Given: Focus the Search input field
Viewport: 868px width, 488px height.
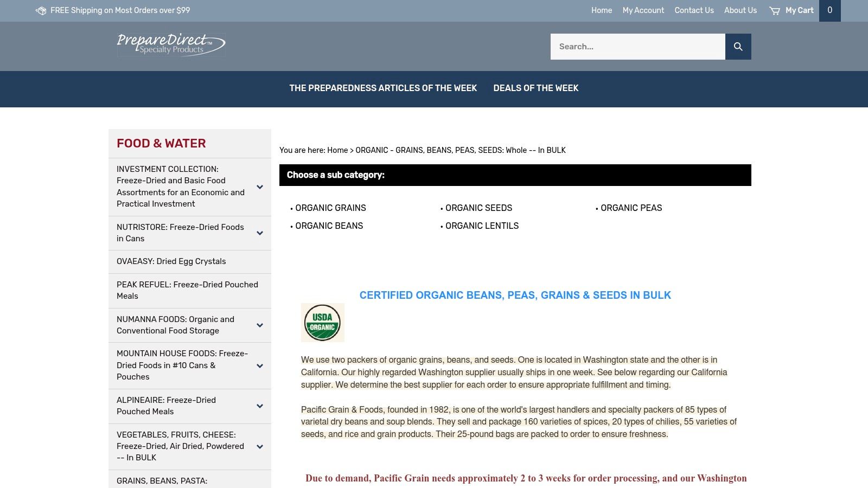Looking at the screenshot, I should [638, 47].
